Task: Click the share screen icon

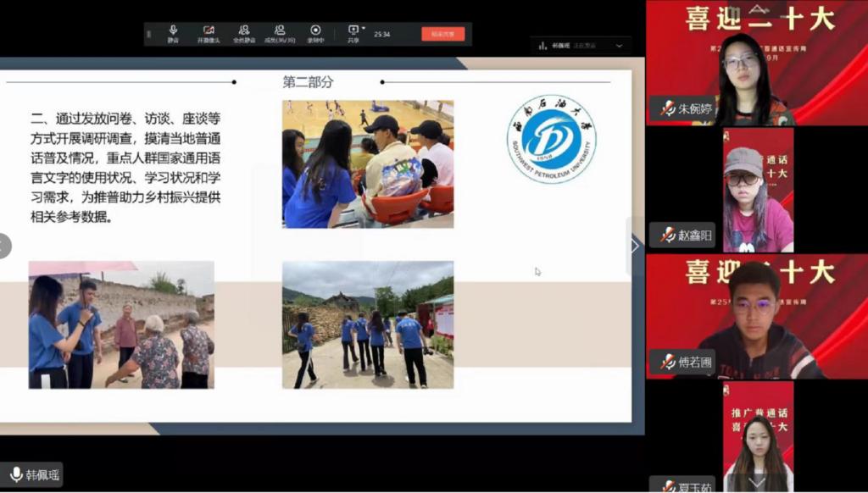Action: pos(353,32)
